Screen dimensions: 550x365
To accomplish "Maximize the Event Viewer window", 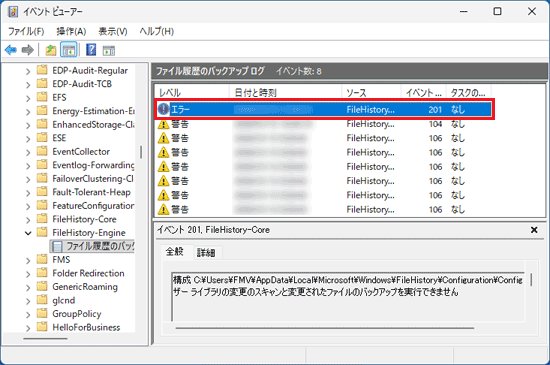I will (497, 12).
